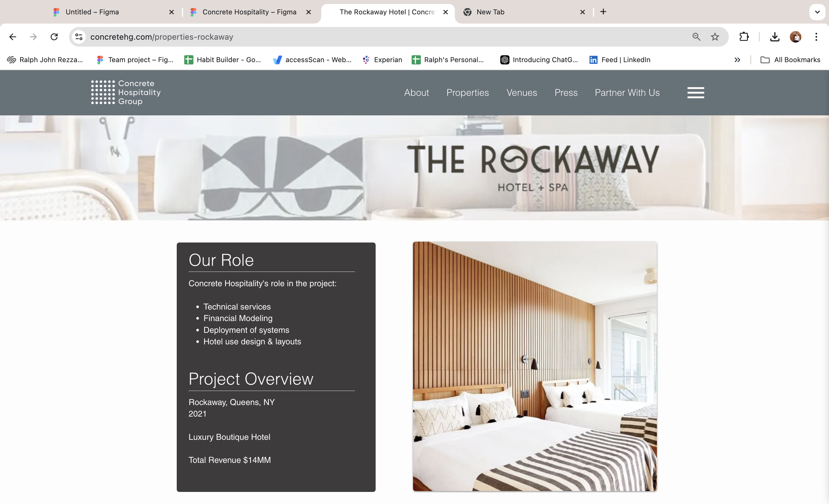Click the Concrete Hospitality Group logo
This screenshot has width=829, height=504.
[126, 92]
